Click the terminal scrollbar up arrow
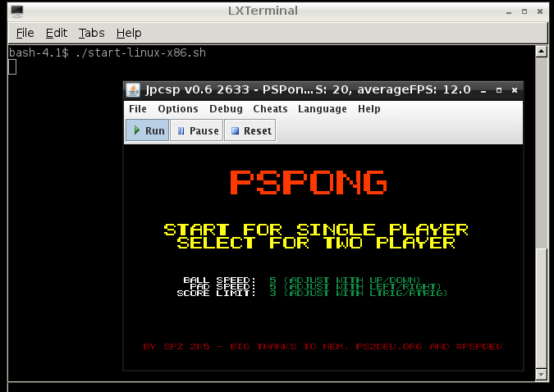 (542, 52)
